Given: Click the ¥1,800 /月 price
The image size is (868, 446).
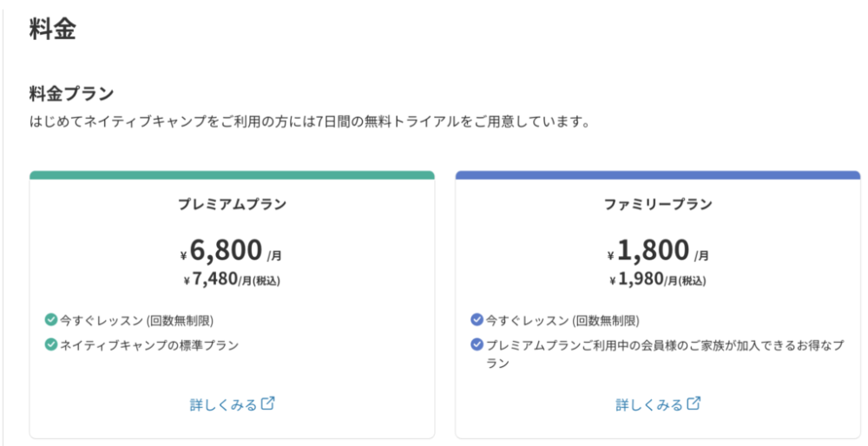Looking at the screenshot, I should pos(657,251).
